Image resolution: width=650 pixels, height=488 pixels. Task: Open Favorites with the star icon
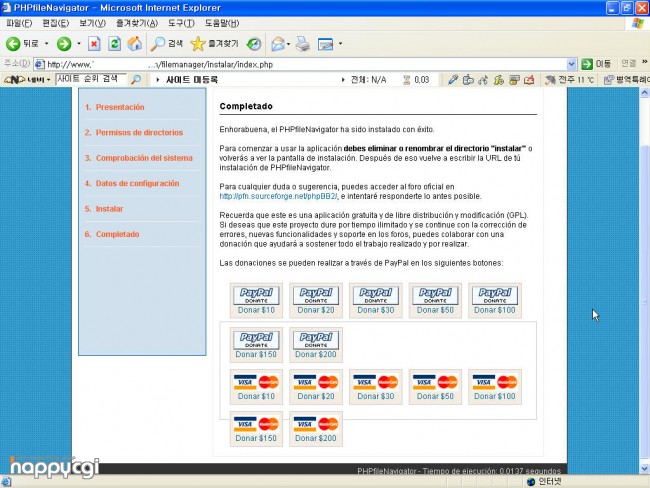[x=198, y=44]
